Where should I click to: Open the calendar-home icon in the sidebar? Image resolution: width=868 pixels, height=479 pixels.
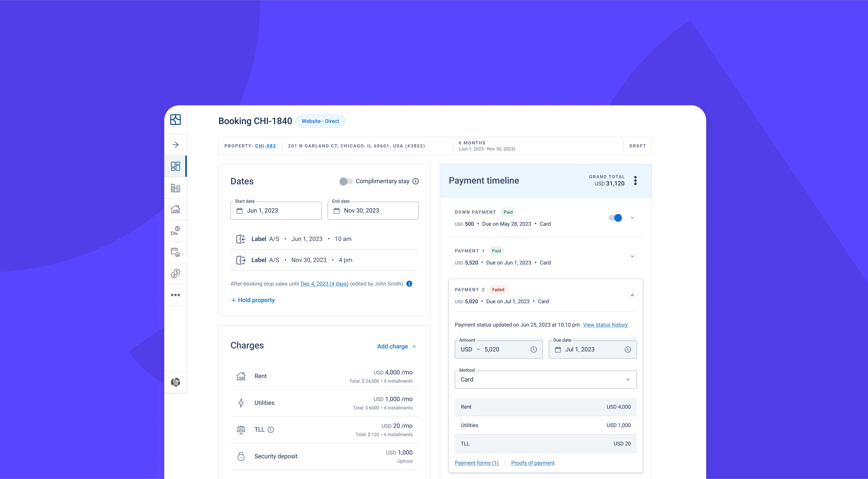pos(176,252)
